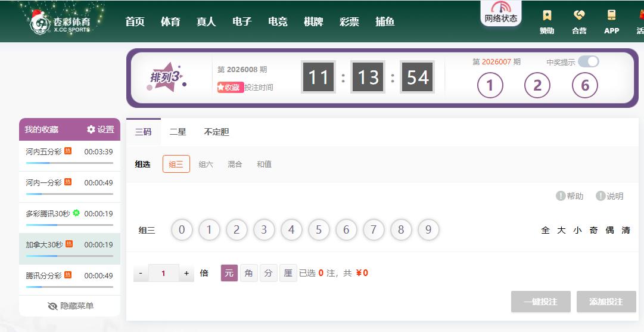
Task: Open the 赞助 sponsor icon
Action: pos(546,15)
